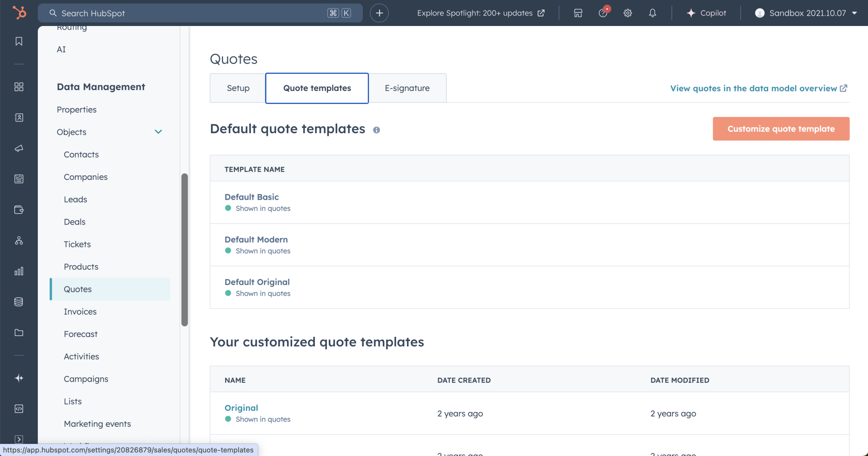Click in the Search HubSpot field
This screenshot has height=456, width=868.
click(200, 13)
